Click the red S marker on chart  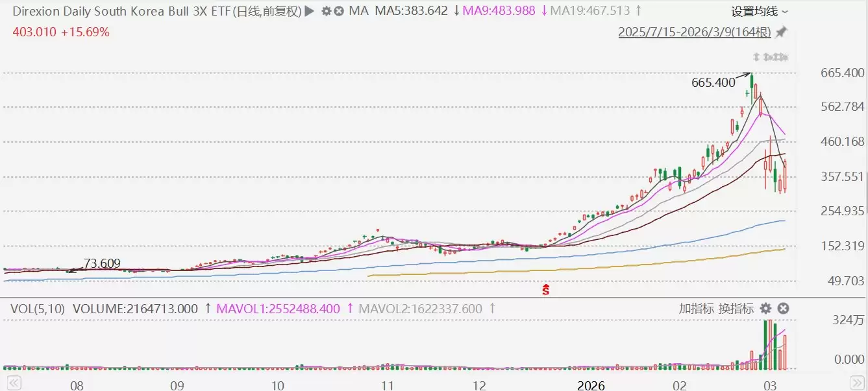546,289
